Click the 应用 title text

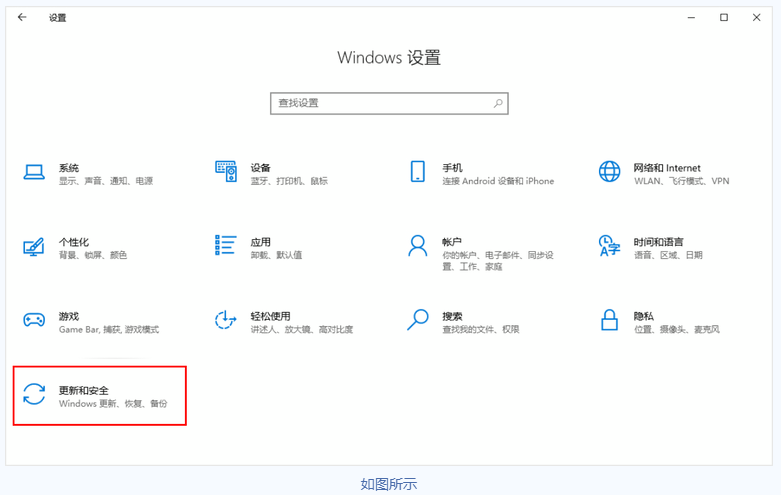point(260,242)
